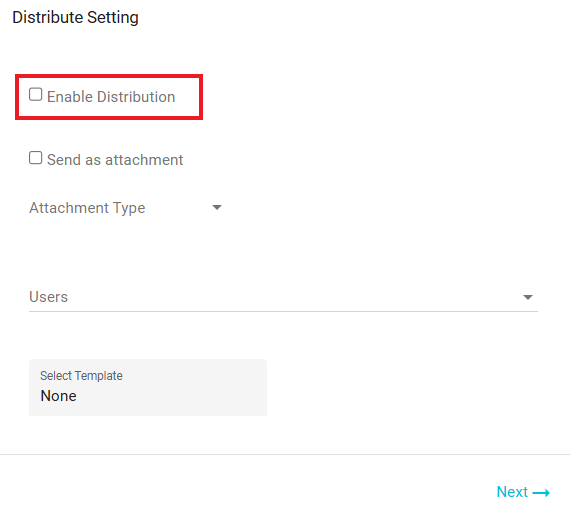The image size is (575, 509).
Task: Click the word Type in Attachment Type
Action: click(129, 208)
